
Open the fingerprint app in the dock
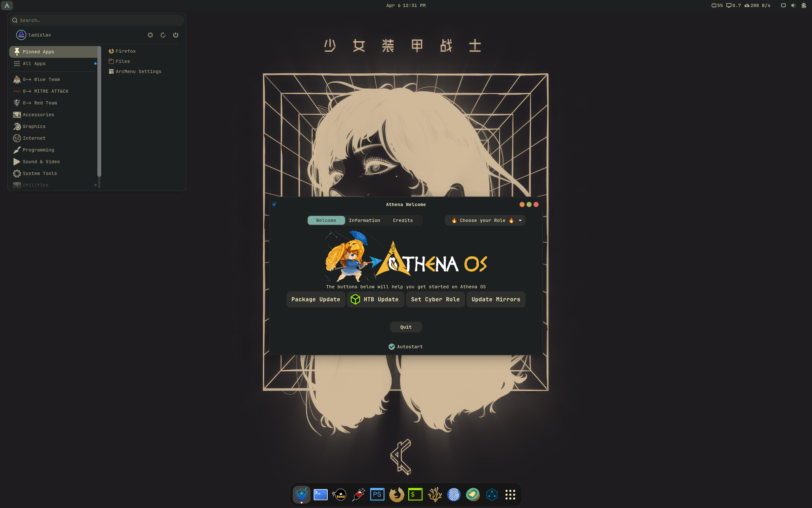click(x=454, y=494)
